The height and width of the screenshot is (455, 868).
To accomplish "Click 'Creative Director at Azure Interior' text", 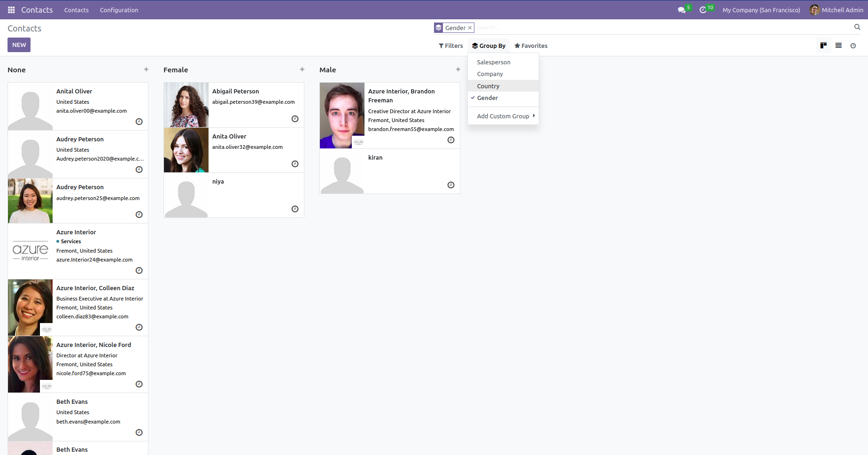I will (409, 111).
